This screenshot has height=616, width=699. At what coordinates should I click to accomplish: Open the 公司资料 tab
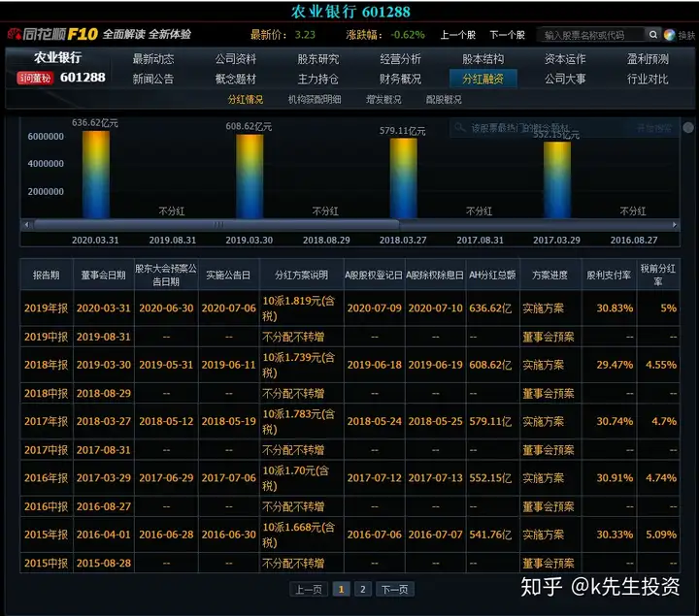(x=236, y=59)
